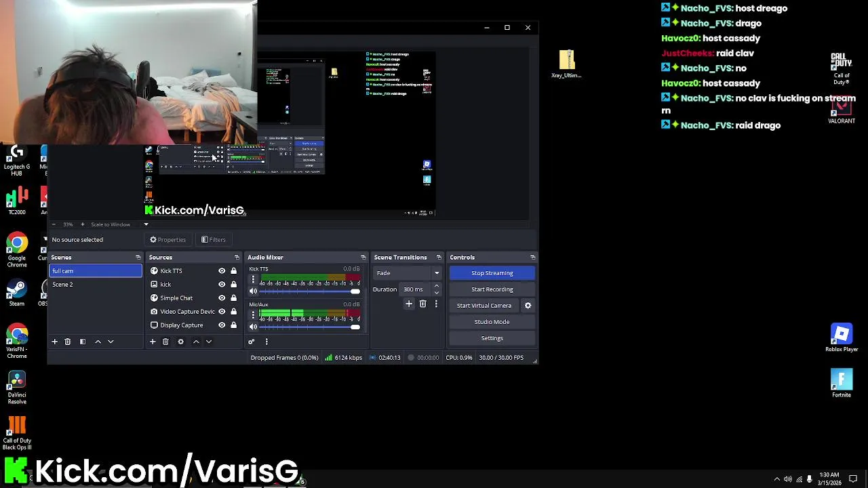Click the Duration 300 ms field
Screen dimensions: 868x488
coord(415,289)
